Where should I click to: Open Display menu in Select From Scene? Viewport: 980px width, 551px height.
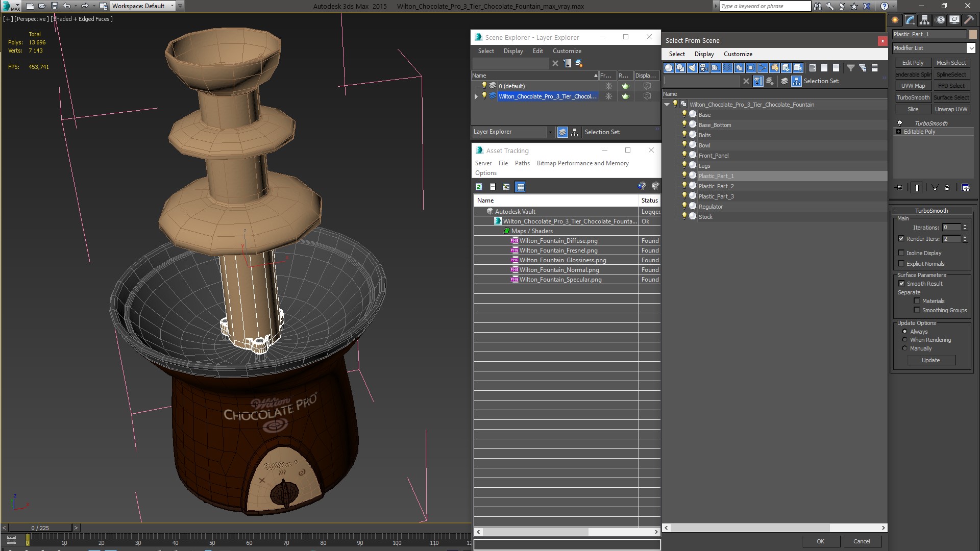point(704,54)
